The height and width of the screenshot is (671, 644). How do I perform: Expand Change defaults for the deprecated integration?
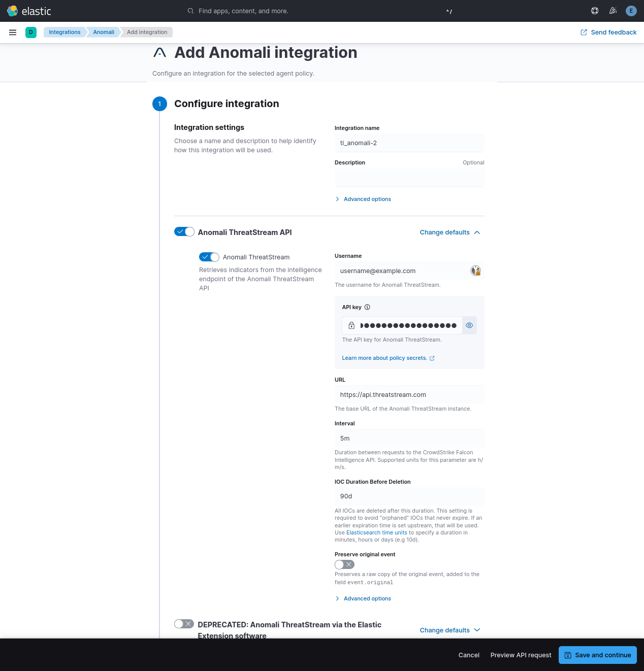[x=449, y=630]
